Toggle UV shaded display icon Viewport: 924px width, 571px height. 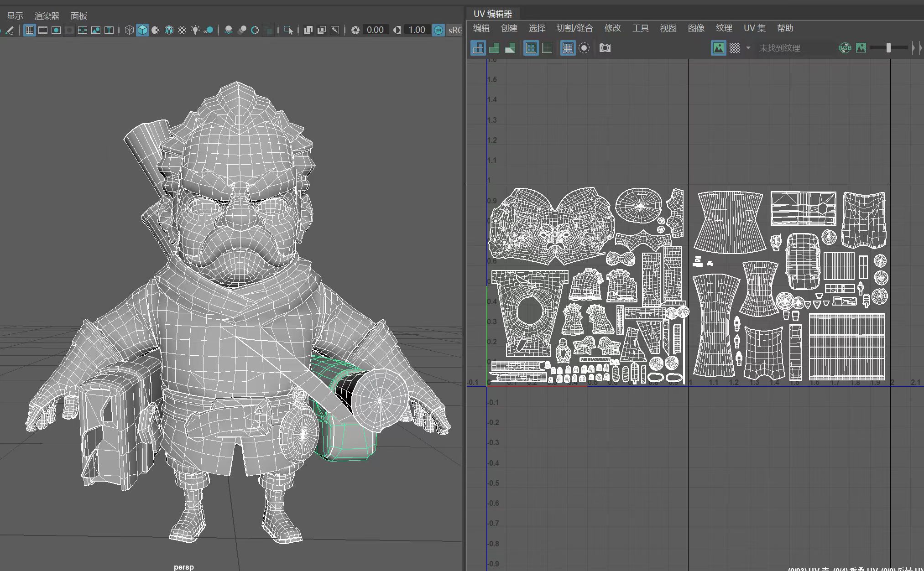point(494,48)
